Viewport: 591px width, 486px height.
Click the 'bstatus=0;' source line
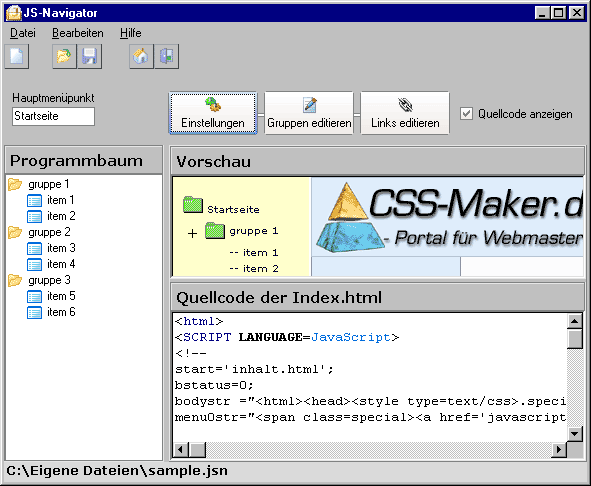[x=214, y=385]
